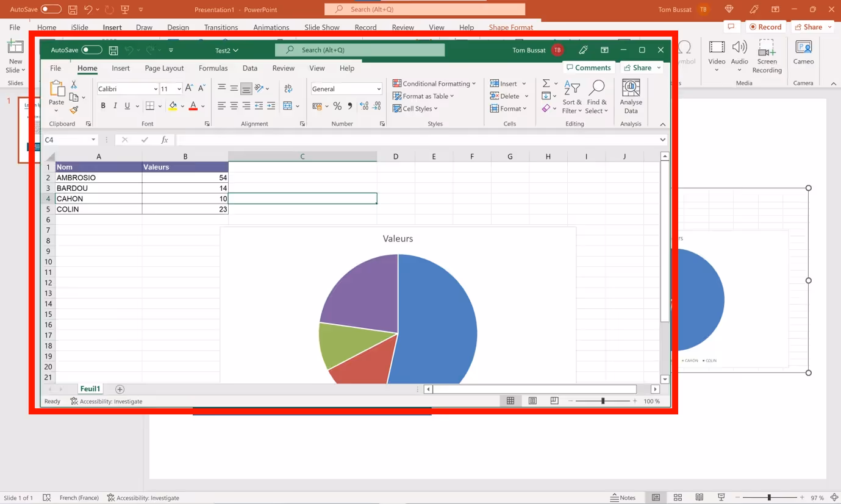Viewport: 841px width, 504px height.
Task: Toggle Bold formatting in Excel
Action: tap(103, 106)
